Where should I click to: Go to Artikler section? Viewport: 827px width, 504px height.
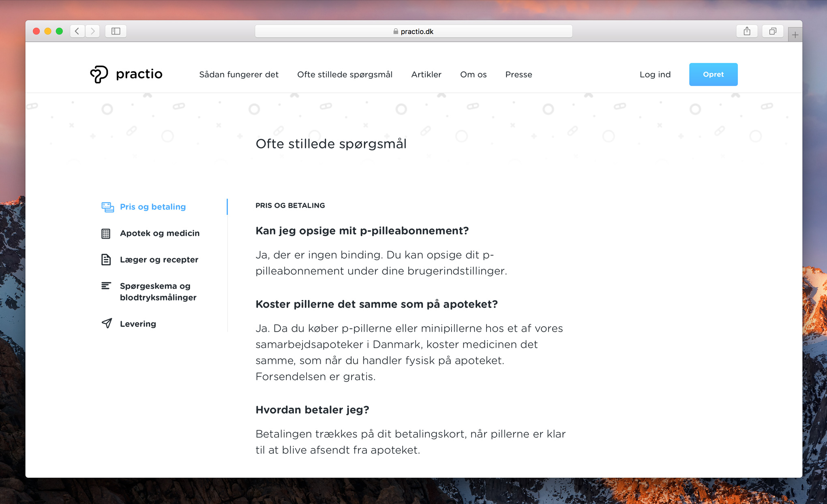(x=426, y=75)
